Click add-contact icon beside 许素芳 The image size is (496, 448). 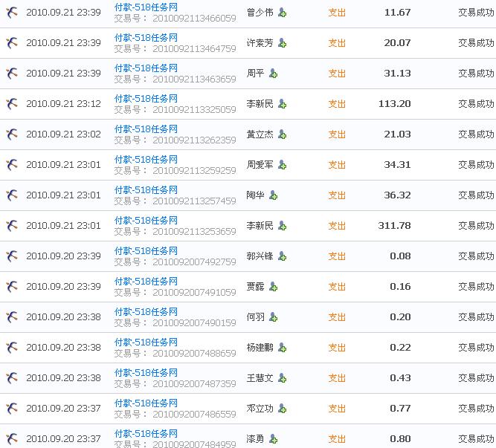tap(283, 43)
